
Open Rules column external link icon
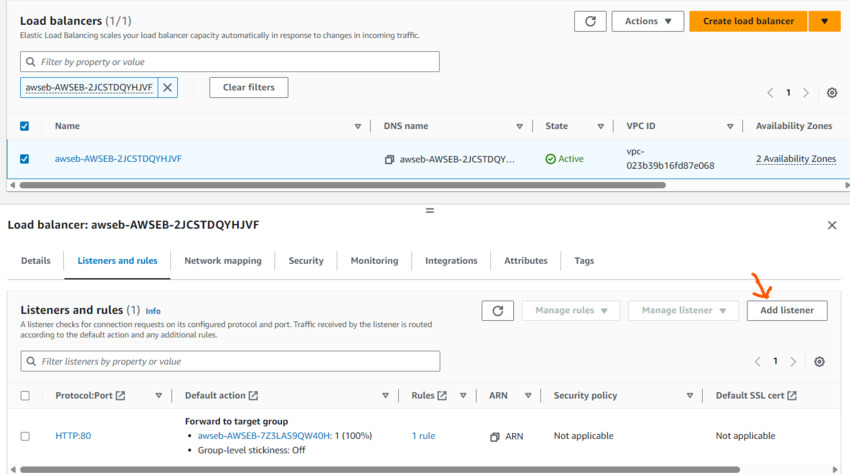pos(442,395)
